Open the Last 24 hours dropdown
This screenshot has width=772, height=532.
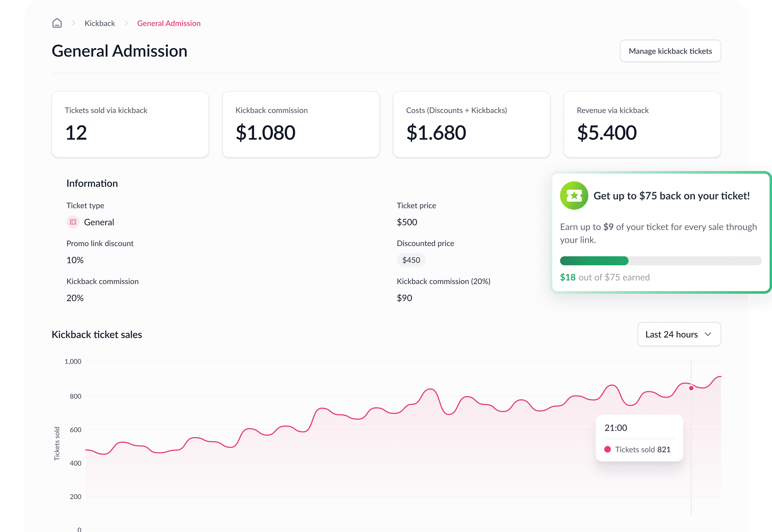[679, 334]
